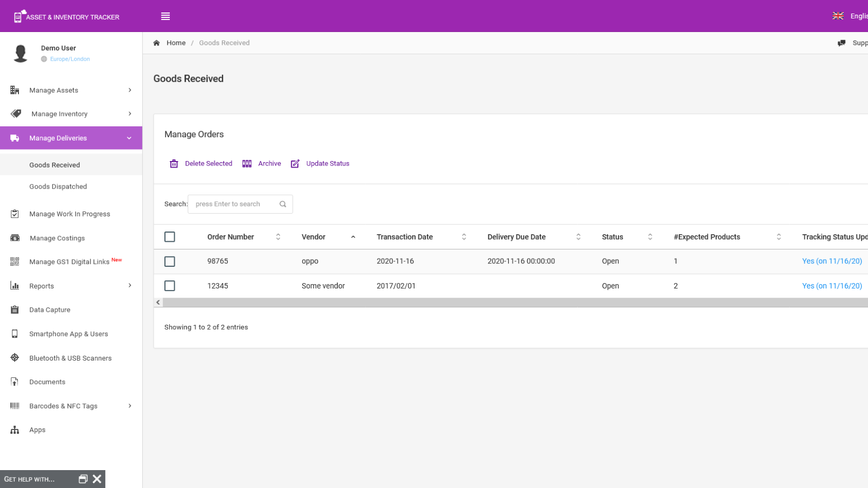Open tracking link for order 98765
This screenshot has width=868, height=488.
tap(832, 261)
